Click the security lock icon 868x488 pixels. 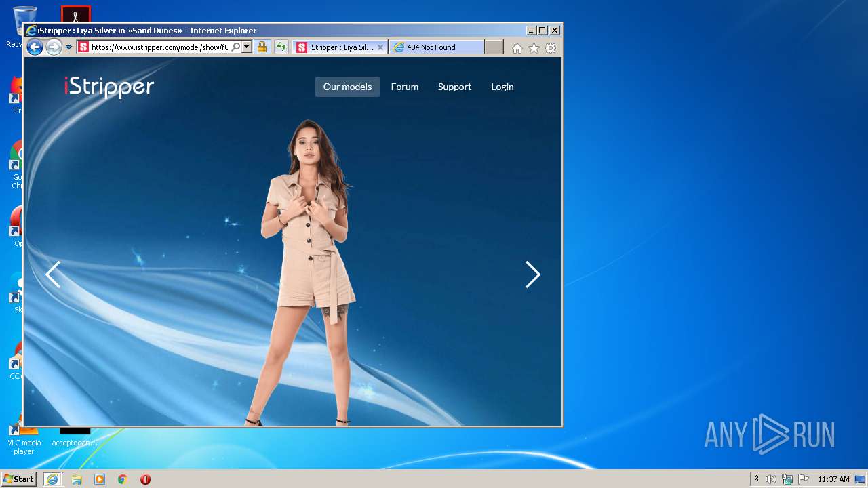pos(262,47)
